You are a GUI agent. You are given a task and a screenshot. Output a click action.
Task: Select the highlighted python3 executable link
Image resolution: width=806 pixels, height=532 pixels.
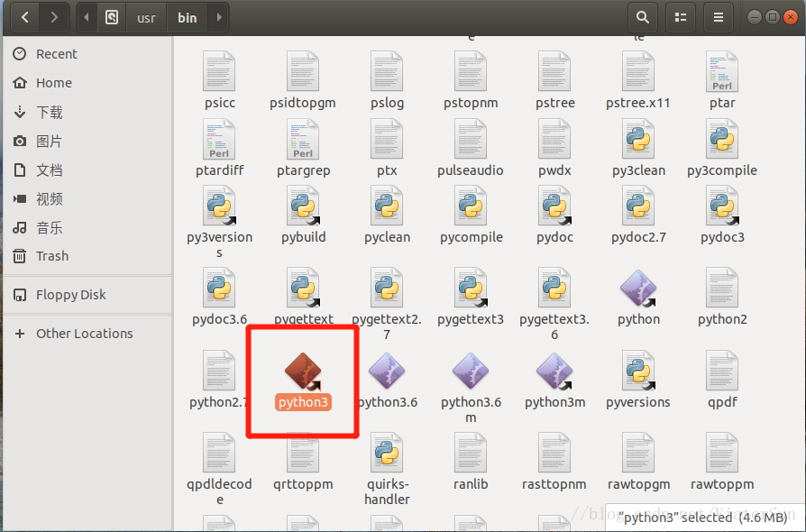[x=303, y=381]
